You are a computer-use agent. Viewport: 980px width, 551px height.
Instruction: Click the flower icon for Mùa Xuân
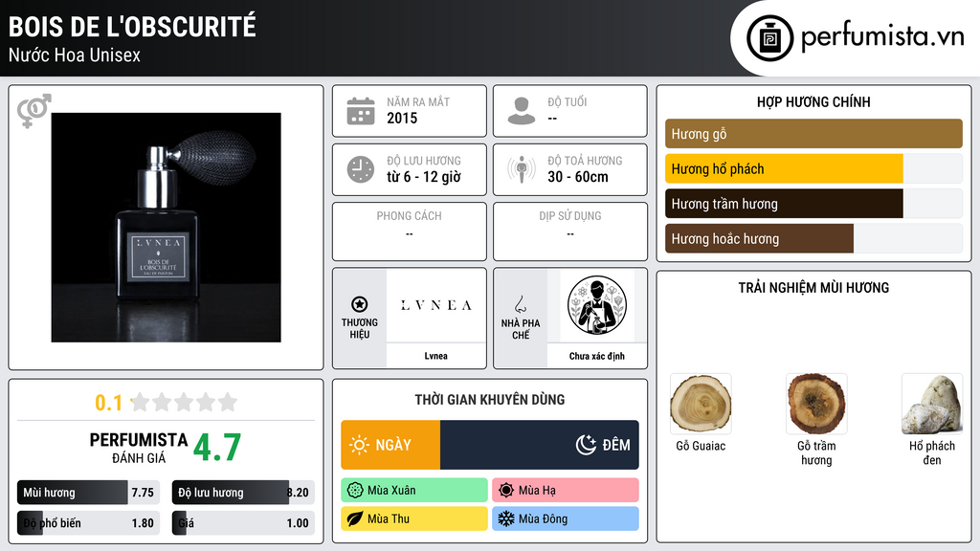355,491
